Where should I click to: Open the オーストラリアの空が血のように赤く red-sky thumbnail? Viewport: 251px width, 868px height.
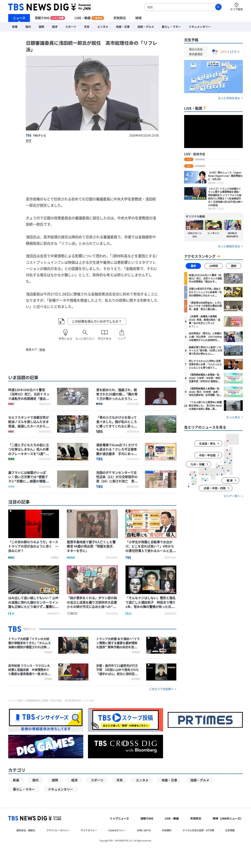[34, 524]
